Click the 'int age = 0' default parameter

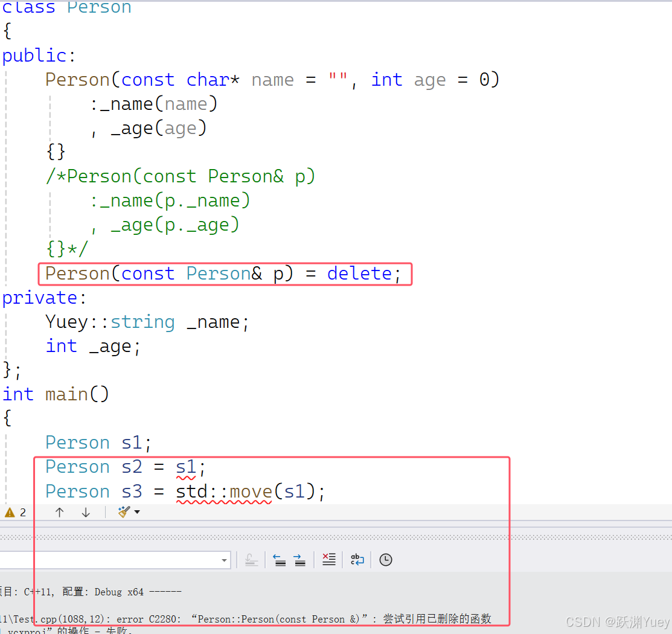[x=430, y=80]
